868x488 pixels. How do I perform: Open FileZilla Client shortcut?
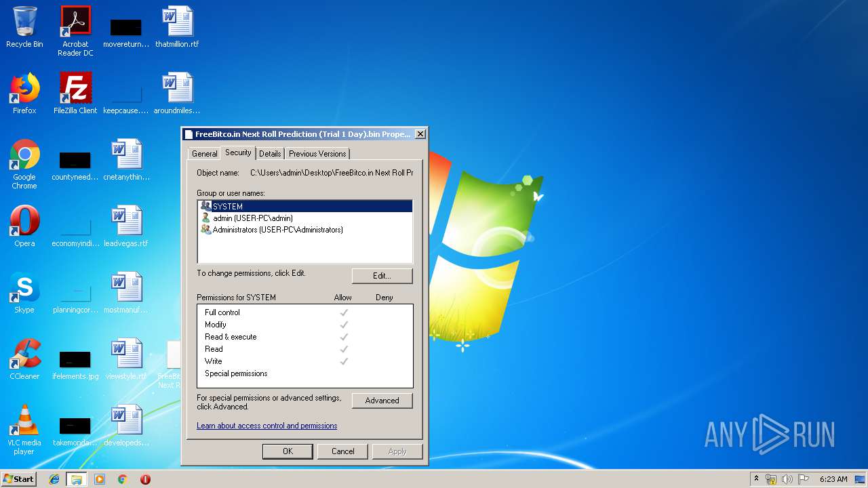75,94
